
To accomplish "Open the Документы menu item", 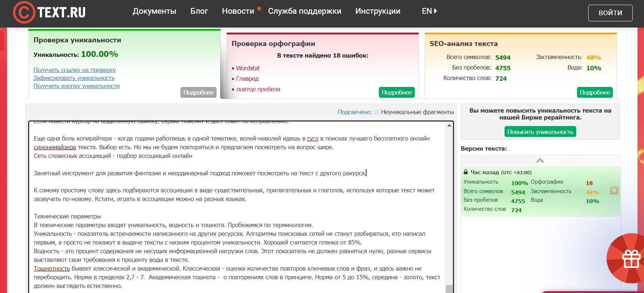I will click(x=154, y=11).
